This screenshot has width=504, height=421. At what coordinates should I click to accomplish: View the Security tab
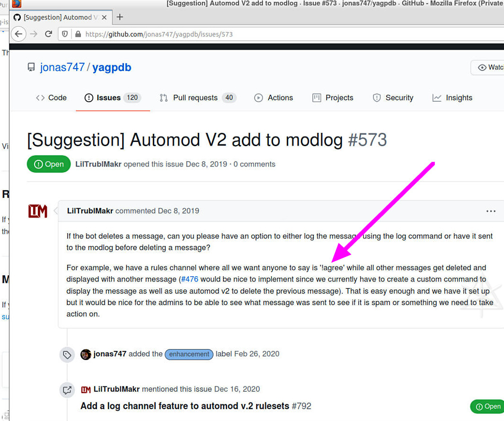[393, 98]
